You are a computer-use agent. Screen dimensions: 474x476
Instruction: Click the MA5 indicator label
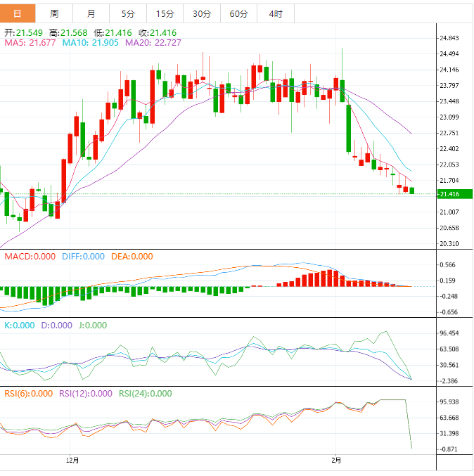[30, 43]
